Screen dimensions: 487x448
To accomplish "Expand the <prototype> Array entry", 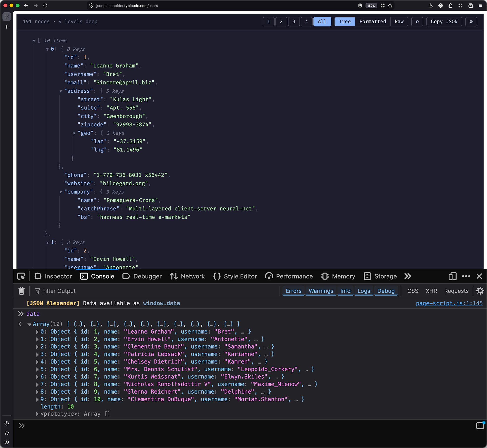I will [37, 414].
